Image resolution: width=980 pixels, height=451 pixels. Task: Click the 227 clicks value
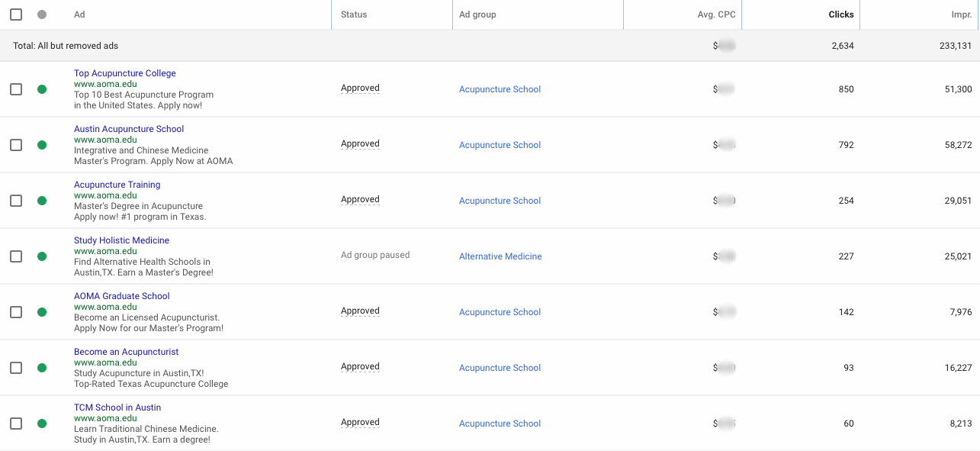tap(846, 256)
